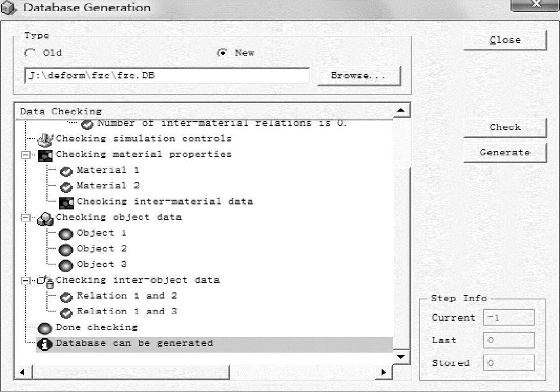The height and width of the screenshot is (392, 560).
Task: Click the Checking object data icon
Action: (45, 218)
